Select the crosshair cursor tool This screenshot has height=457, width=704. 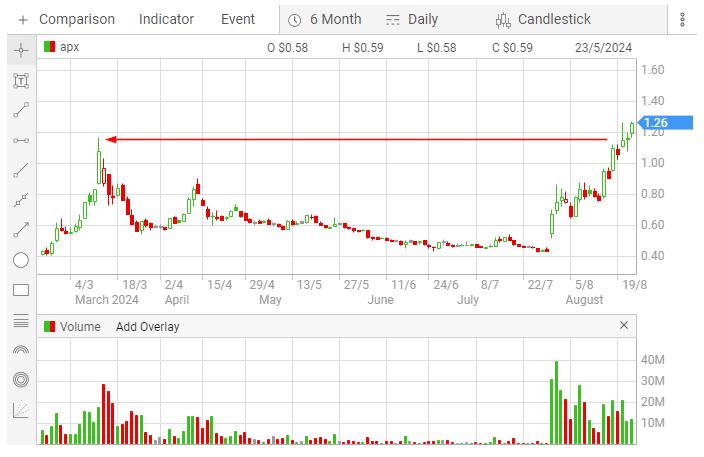(21, 50)
